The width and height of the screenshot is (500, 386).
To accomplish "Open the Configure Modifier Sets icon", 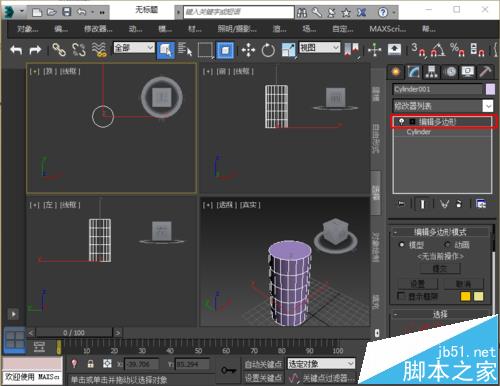I will 481,204.
